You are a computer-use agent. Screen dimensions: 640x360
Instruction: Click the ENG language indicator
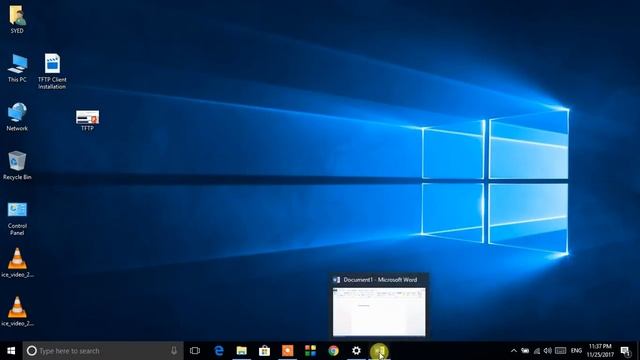point(576,351)
